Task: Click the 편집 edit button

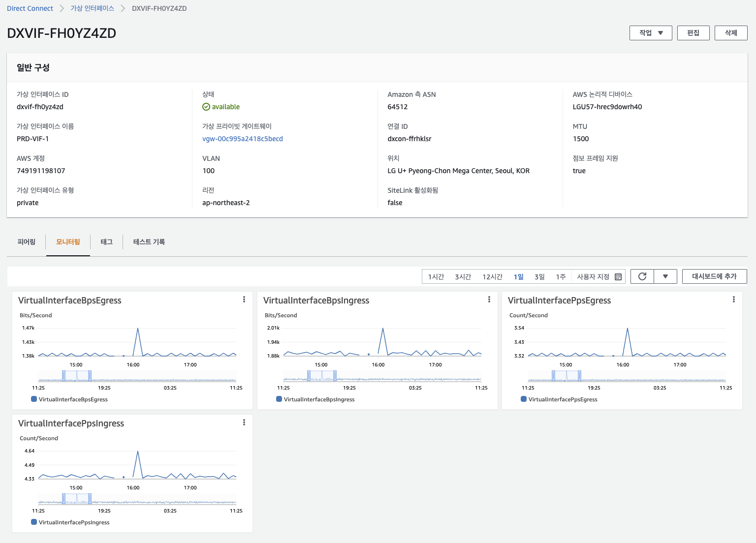Action: [693, 33]
